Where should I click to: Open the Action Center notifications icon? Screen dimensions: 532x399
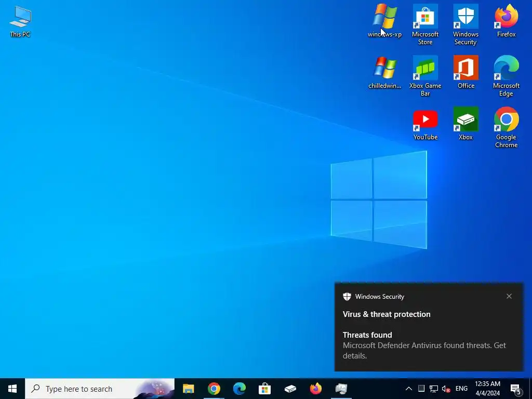pos(516,389)
